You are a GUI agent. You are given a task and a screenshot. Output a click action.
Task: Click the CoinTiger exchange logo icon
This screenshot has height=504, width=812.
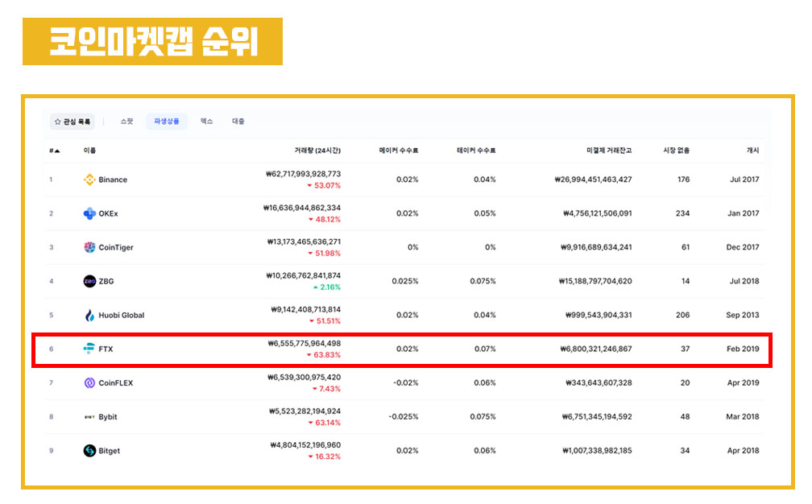(89, 247)
